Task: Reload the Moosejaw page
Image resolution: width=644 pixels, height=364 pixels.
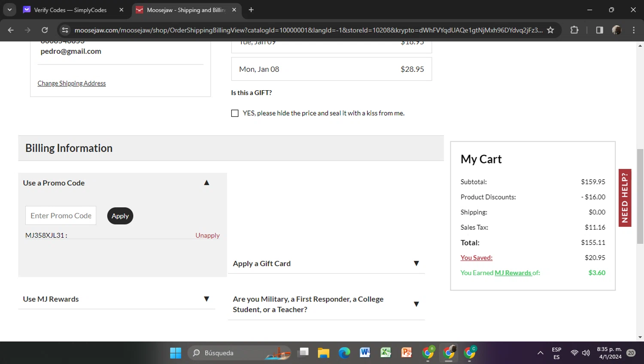Action: (x=45, y=30)
